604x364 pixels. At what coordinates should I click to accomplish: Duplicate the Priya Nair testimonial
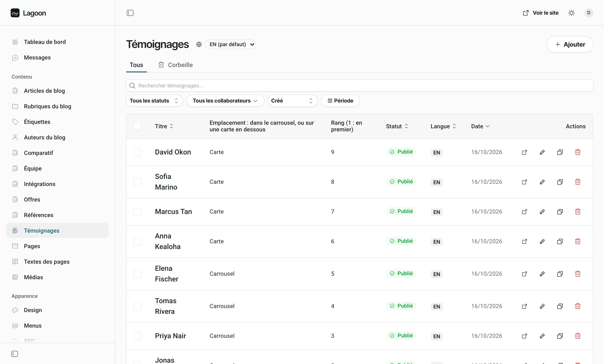(560, 336)
